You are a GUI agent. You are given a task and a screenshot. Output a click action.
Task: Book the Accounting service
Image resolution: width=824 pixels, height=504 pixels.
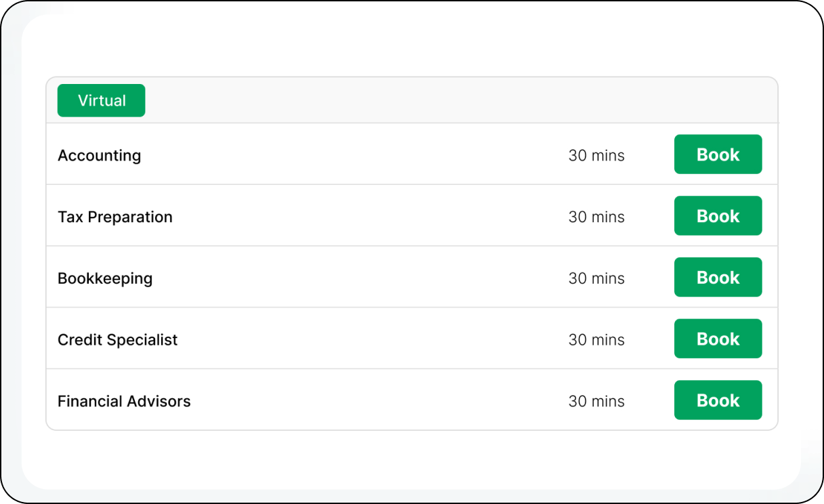tap(718, 154)
